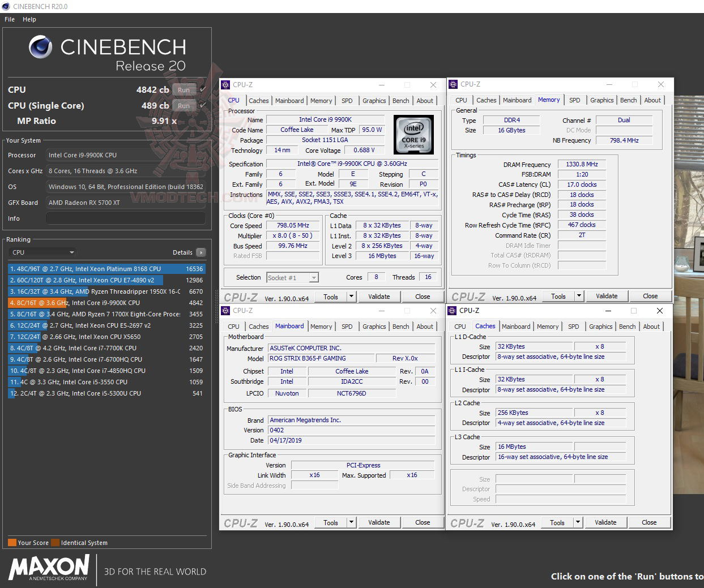Image resolution: width=704 pixels, height=588 pixels.
Task: Click Tools button in CPU-Z CPU window
Action: [x=331, y=297]
